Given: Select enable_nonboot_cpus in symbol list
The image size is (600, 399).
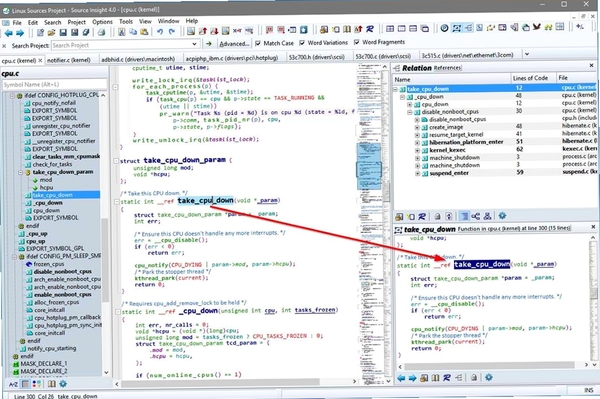Looking at the screenshot, I should (x=62, y=295).
